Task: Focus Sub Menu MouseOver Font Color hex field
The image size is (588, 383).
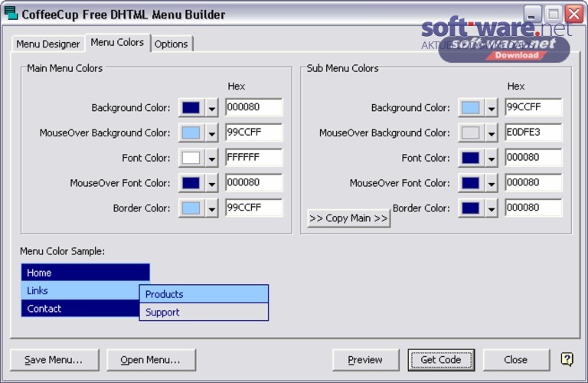Action: coord(533,182)
